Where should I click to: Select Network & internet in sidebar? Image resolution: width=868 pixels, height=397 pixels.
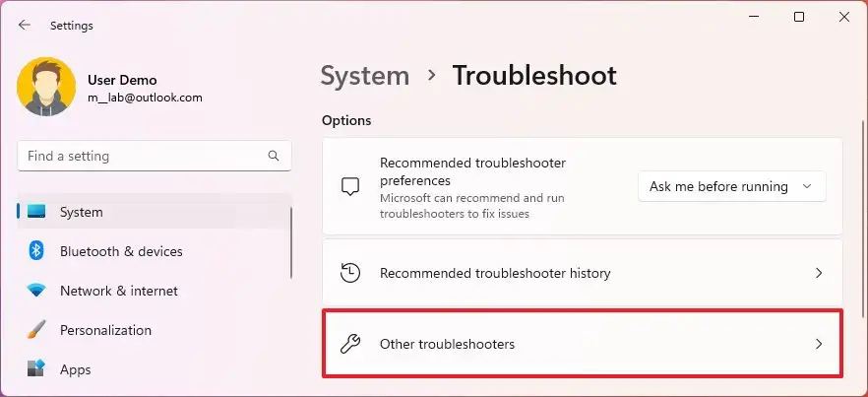pos(119,291)
